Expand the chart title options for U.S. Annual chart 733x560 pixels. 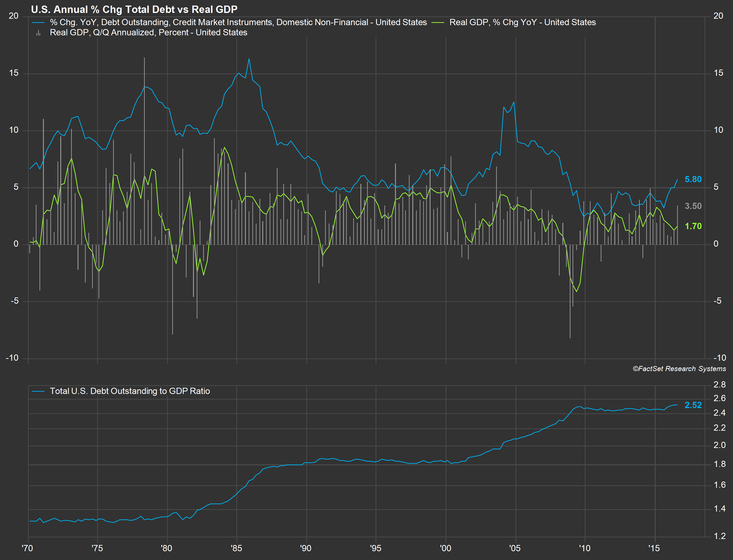(x=133, y=9)
